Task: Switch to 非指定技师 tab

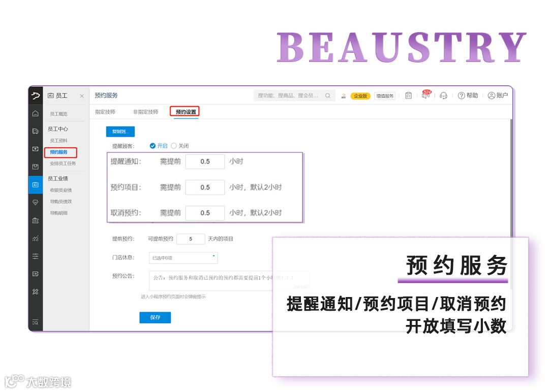Action: (145, 112)
